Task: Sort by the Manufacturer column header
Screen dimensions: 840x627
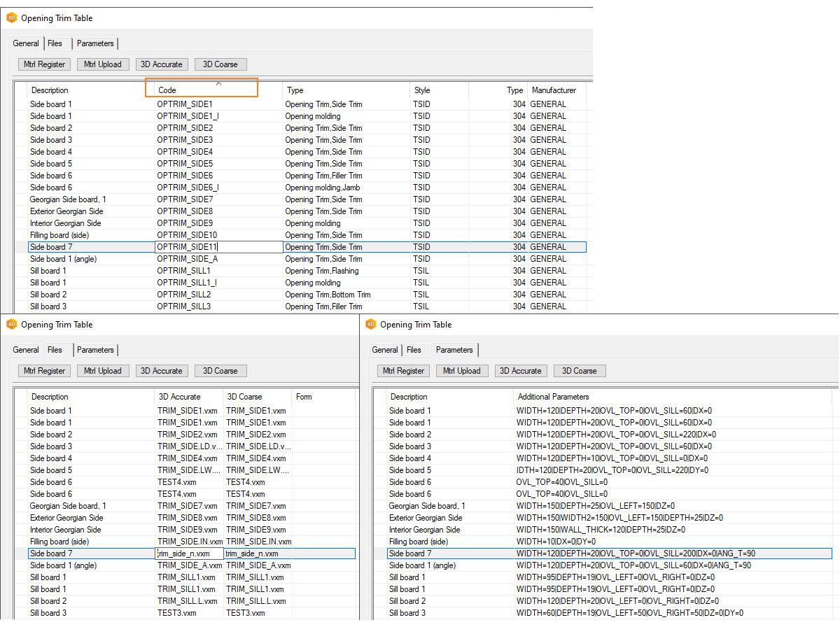Action: 554,90
